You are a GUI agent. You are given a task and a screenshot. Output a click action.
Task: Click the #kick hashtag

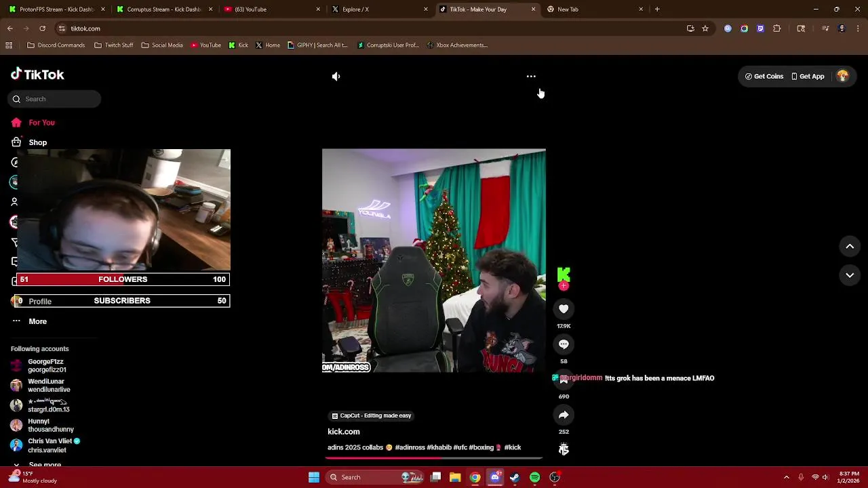513,447
